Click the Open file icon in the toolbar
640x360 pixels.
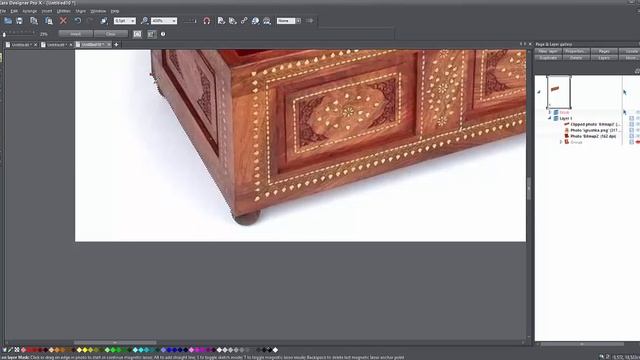(x=8, y=21)
